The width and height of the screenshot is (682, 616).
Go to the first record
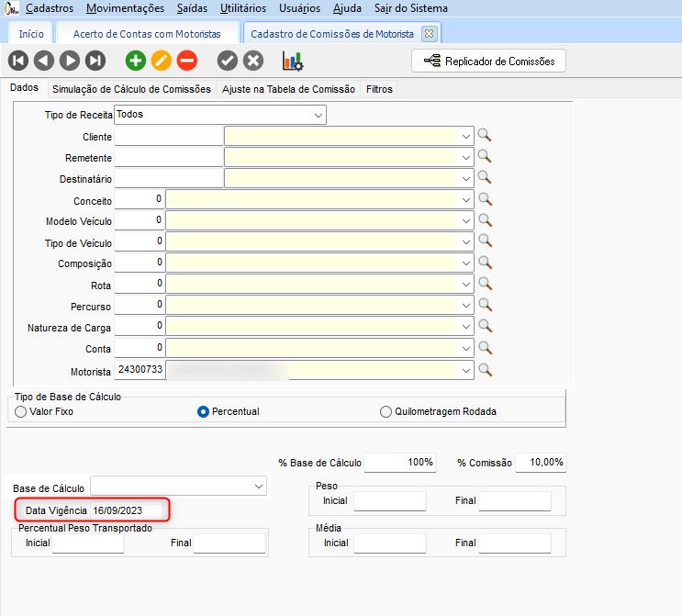[x=18, y=61]
